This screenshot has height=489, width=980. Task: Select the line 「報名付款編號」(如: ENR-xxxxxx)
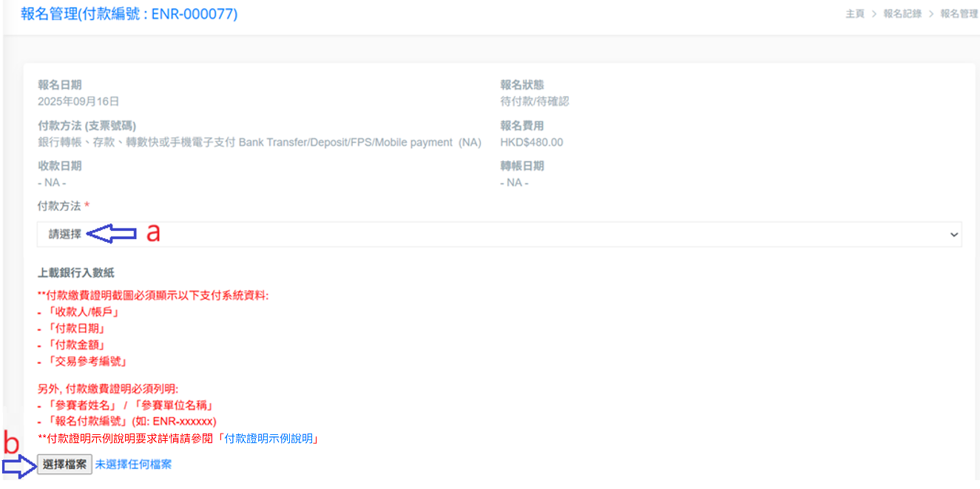(127, 422)
